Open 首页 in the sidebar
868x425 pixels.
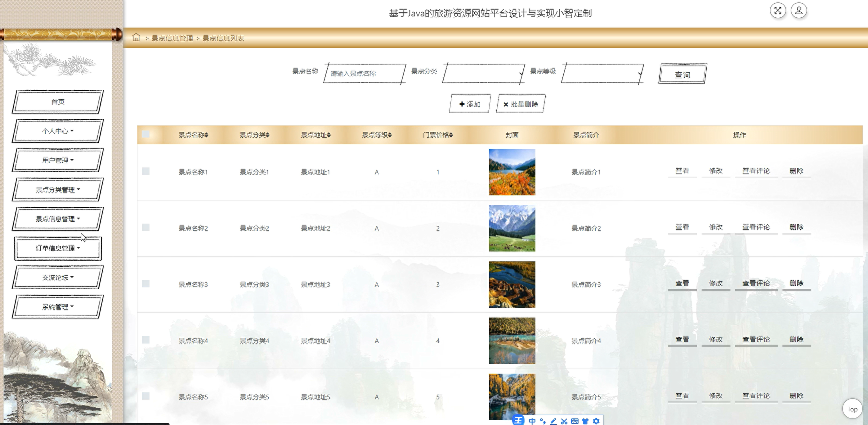click(x=58, y=102)
